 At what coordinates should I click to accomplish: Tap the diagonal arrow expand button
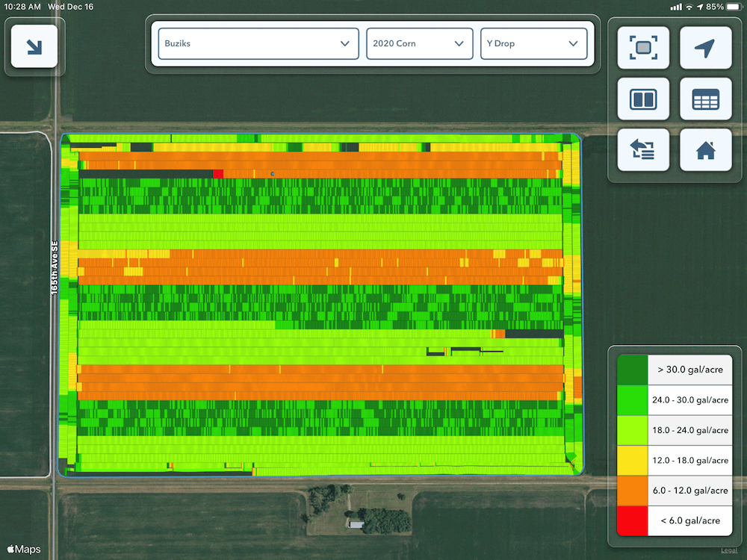[x=34, y=46]
